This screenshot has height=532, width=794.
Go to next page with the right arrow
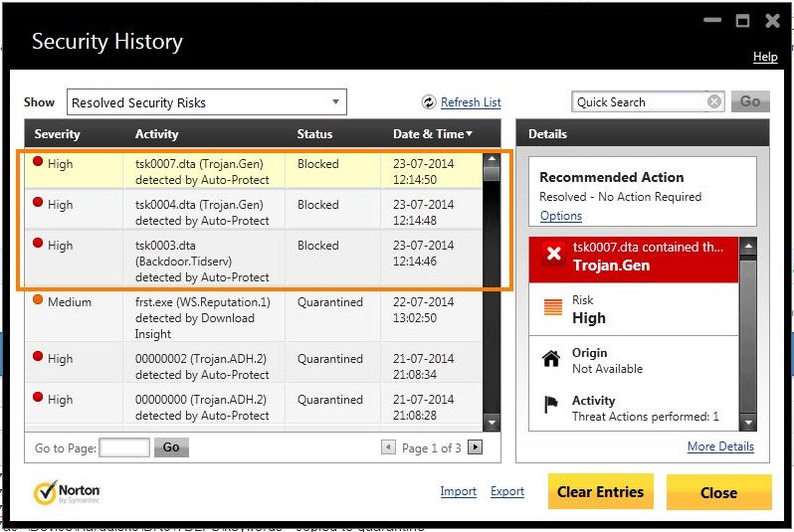point(475,446)
